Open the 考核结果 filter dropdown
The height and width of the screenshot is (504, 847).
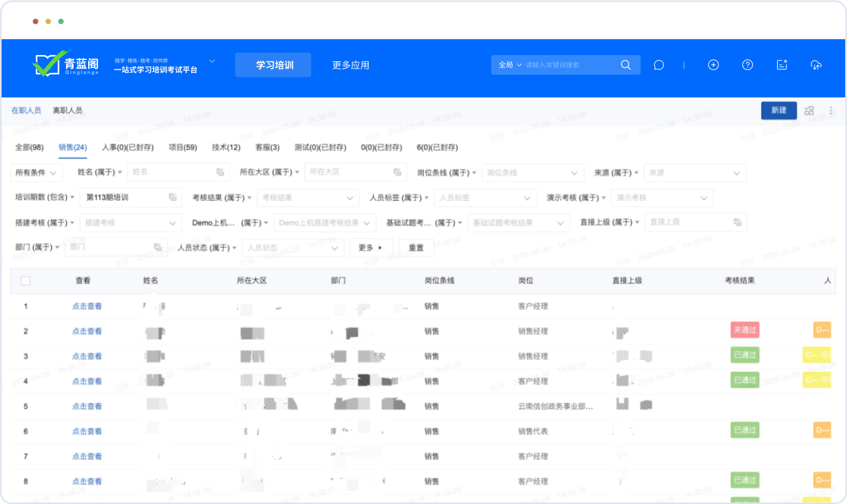tap(308, 198)
